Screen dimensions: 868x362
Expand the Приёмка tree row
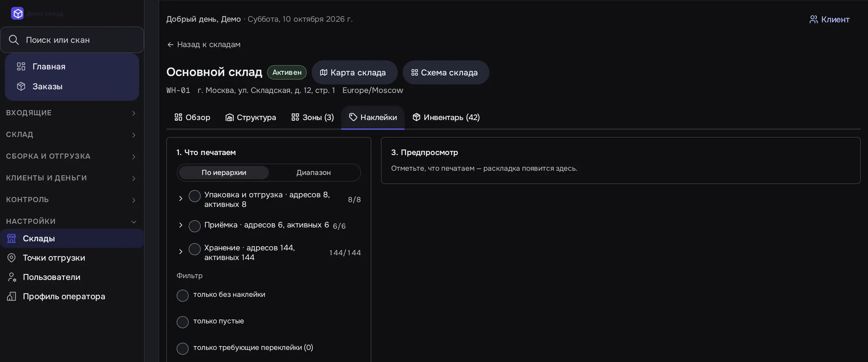click(181, 225)
